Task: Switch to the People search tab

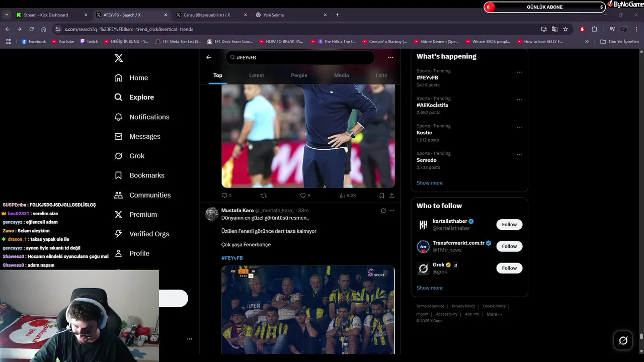Action: tap(299, 75)
